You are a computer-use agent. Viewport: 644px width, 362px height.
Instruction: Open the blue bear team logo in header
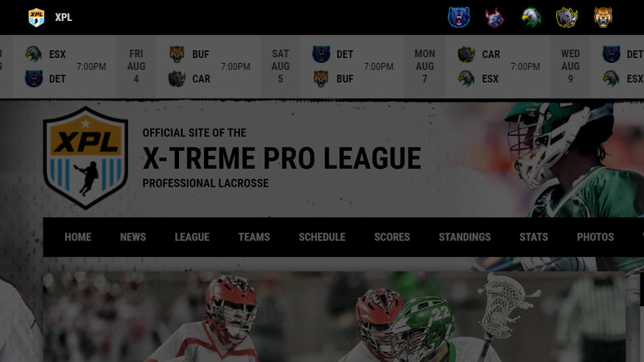click(459, 17)
